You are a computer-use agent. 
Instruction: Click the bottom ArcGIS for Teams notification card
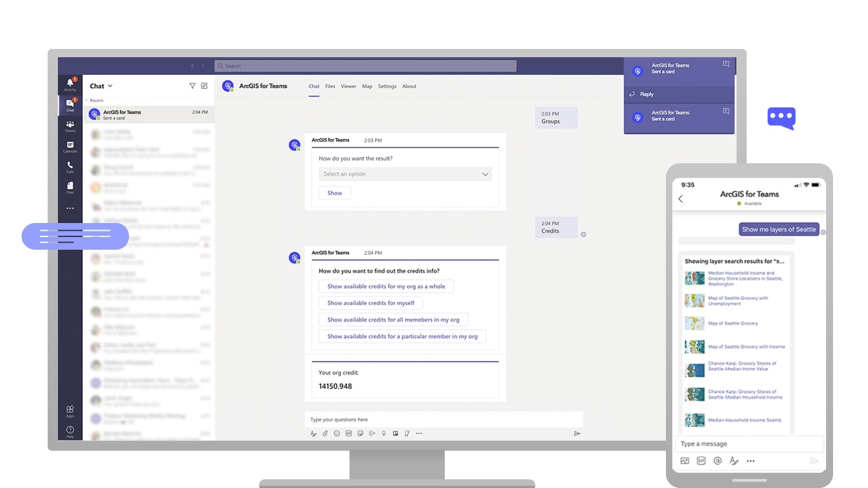tap(679, 119)
